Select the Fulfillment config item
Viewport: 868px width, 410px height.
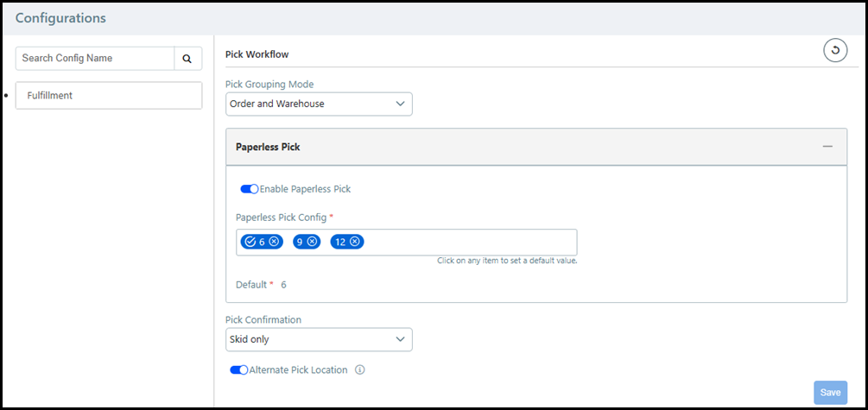tap(109, 96)
